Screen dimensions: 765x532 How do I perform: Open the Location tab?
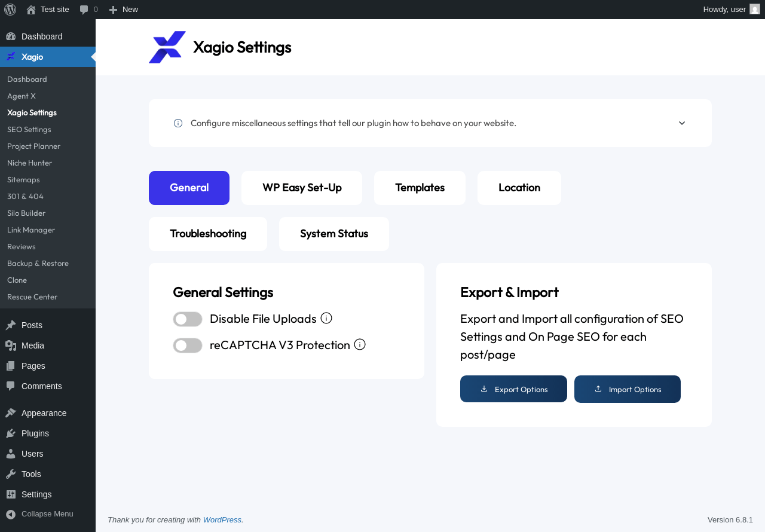click(x=519, y=188)
